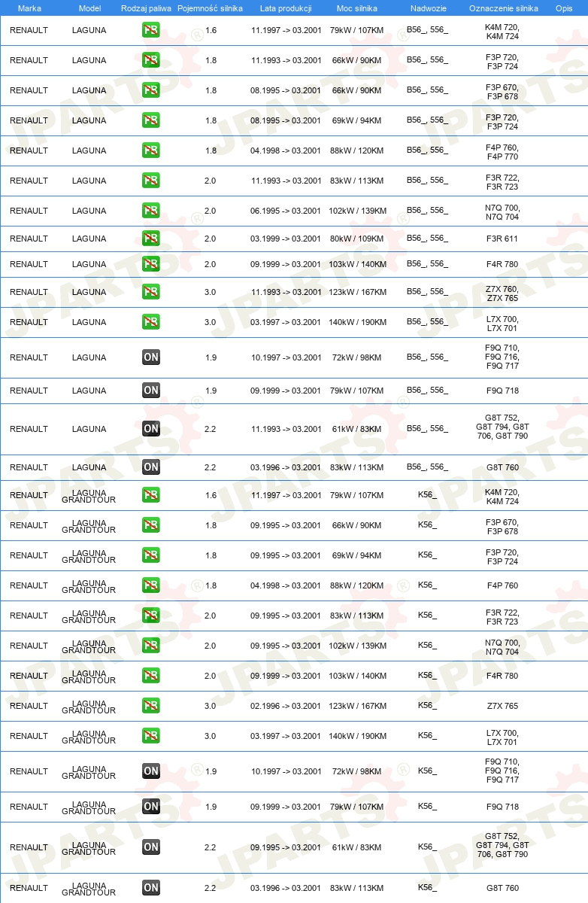The width and height of the screenshot is (588, 903).
Task: Click engine codes Z7X 760, Z7X 765
Action: [x=502, y=293]
